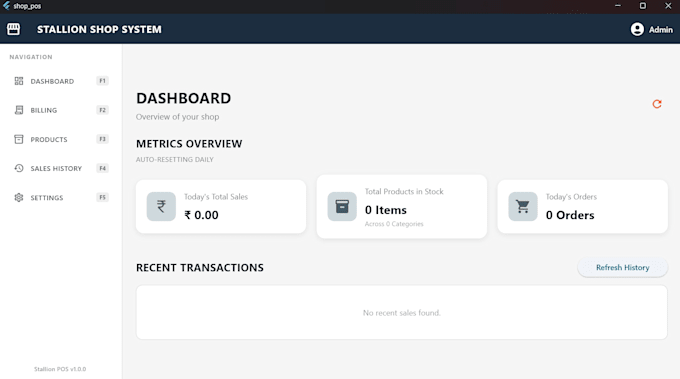The image size is (680, 379).
Task: Click the 0 Items stock value
Action: click(386, 210)
